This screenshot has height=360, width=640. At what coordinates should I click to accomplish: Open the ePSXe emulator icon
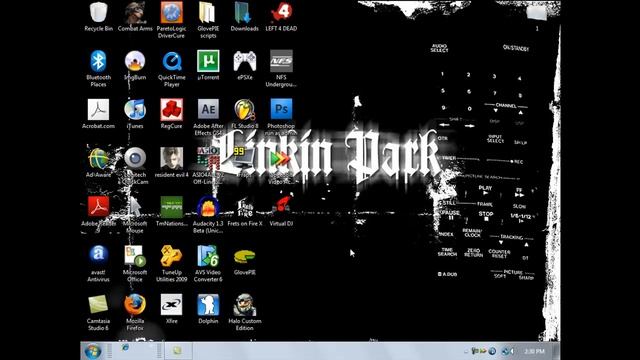coord(244,65)
